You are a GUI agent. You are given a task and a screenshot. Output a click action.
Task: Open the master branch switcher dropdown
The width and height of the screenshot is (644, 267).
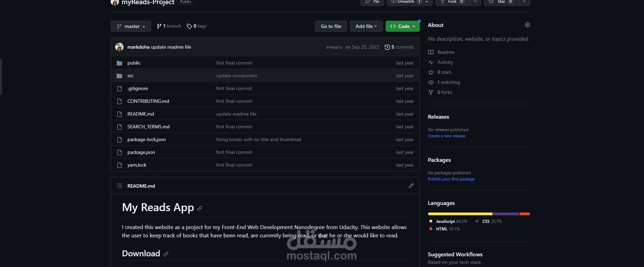point(131,26)
